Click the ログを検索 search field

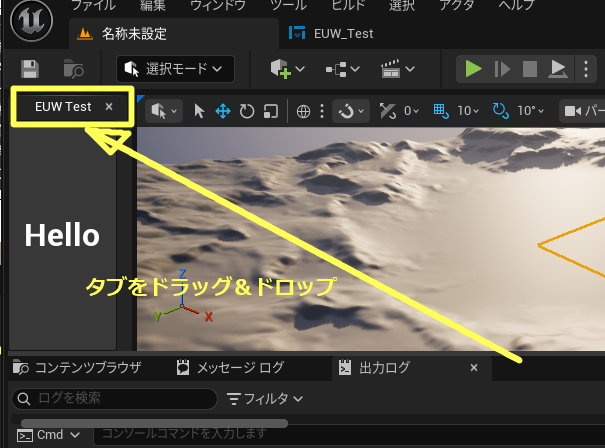pyautogui.click(x=115, y=399)
